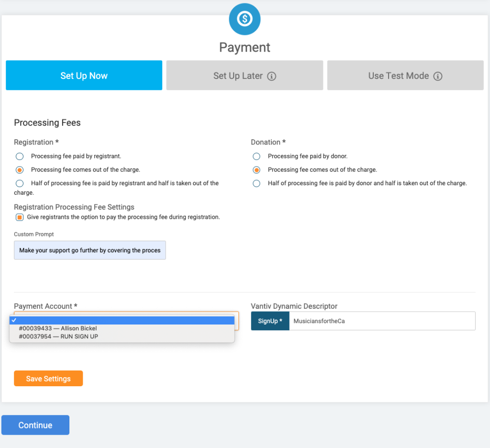Image resolution: width=490 pixels, height=448 pixels.
Task: Click info icon next to Set Up Later
Action: [x=272, y=76]
